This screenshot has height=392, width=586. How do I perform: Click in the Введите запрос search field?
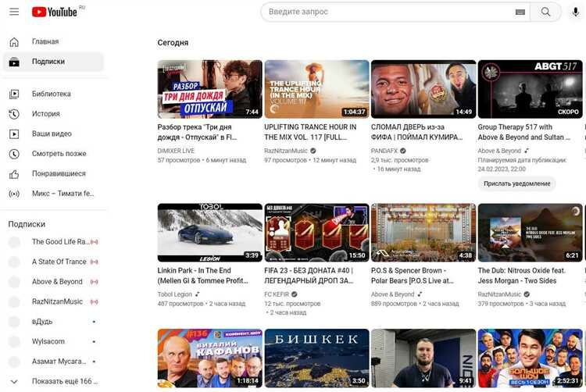click(x=387, y=12)
